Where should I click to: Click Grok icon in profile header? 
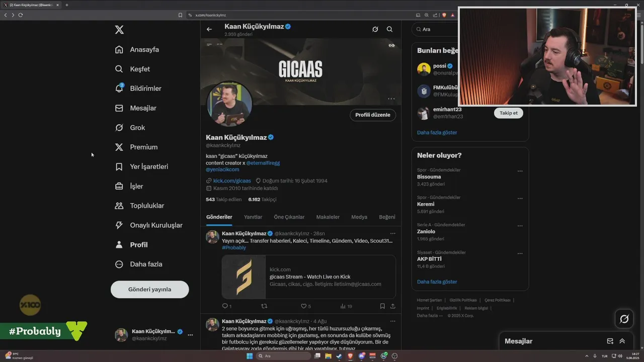tap(375, 29)
